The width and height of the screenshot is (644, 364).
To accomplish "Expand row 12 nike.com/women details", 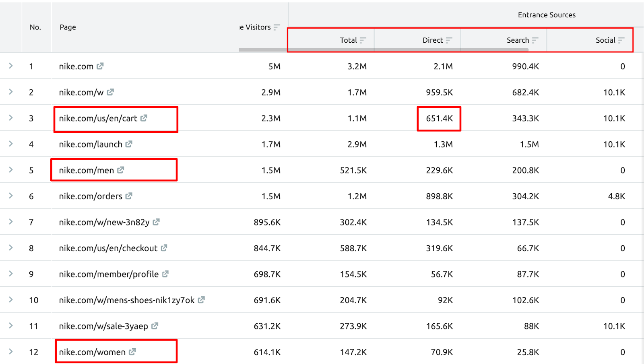I will coord(11,352).
